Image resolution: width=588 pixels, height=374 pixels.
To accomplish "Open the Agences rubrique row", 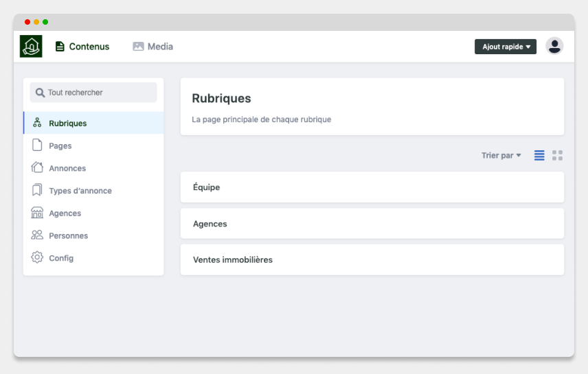I will (x=372, y=223).
